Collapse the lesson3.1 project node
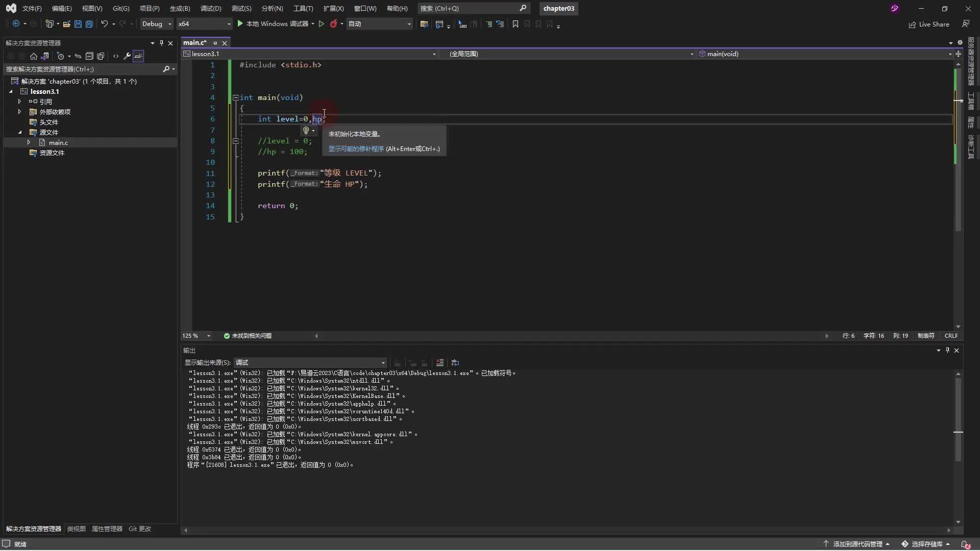The image size is (980, 551). coord(11,91)
